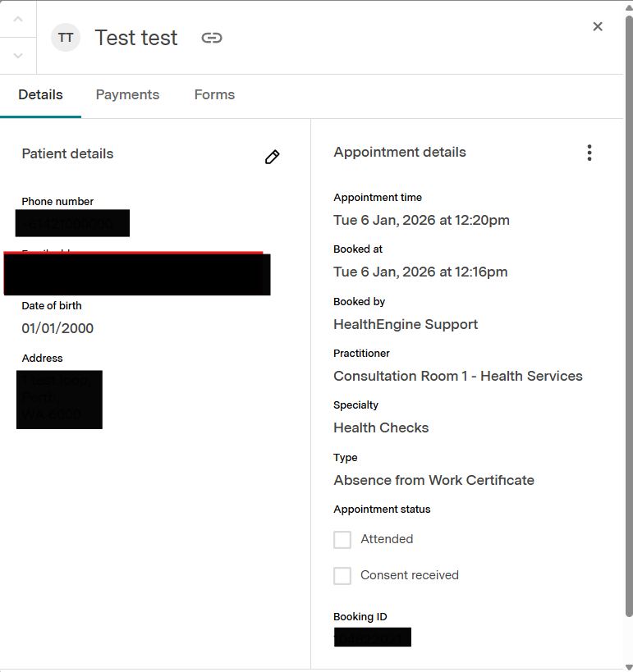Click the vertical scrollbar on the right
633x672 pixels.
click(x=628, y=312)
